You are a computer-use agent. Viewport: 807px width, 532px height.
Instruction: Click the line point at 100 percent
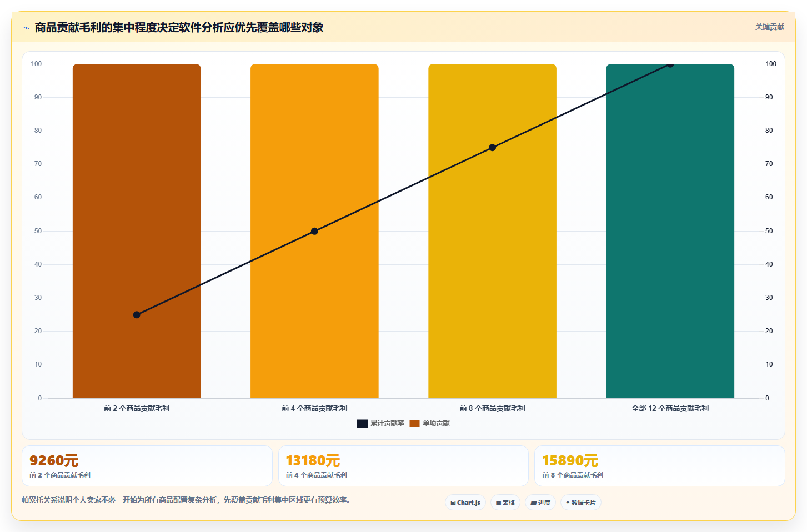tap(670, 64)
